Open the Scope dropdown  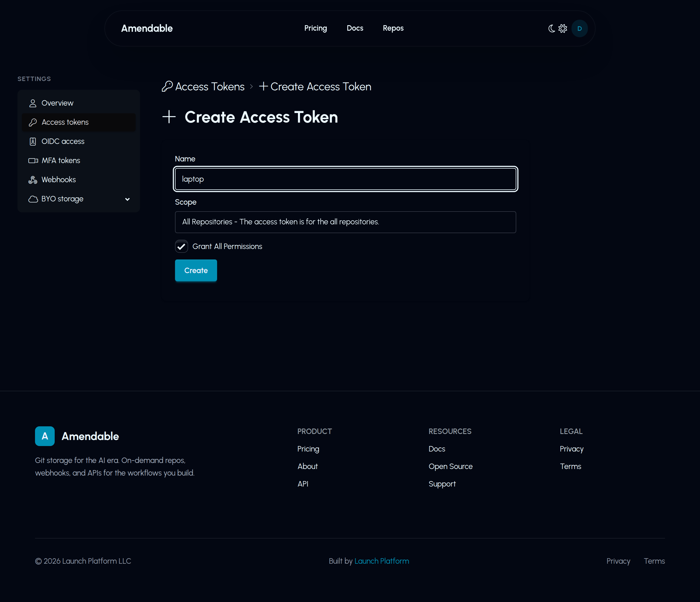[x=345, y=222]
